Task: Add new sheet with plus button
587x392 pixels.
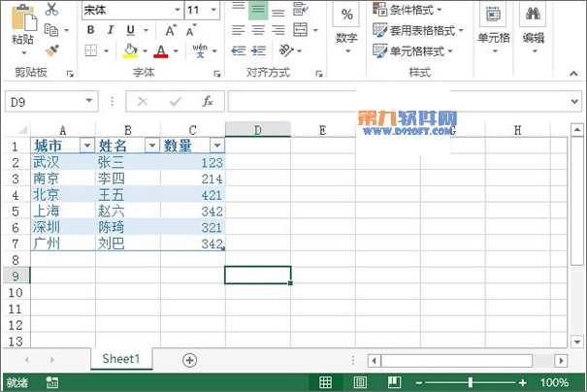Action: (189, 360)
